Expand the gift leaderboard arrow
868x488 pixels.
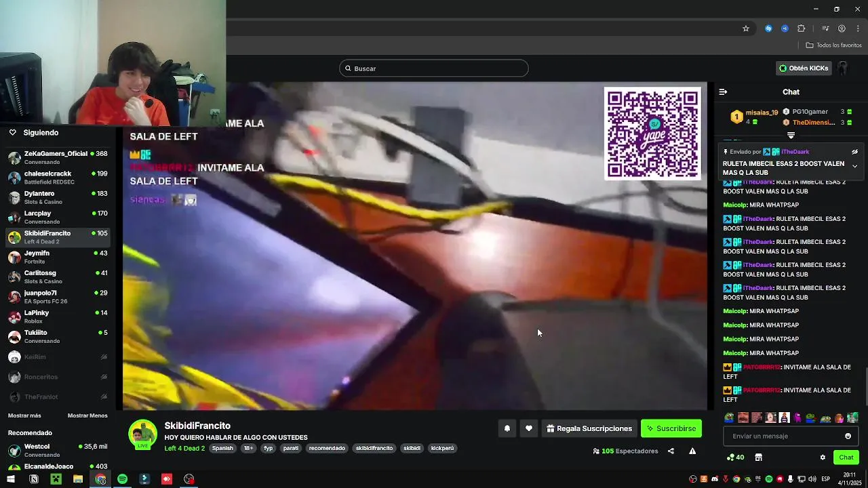click(791, 136)
